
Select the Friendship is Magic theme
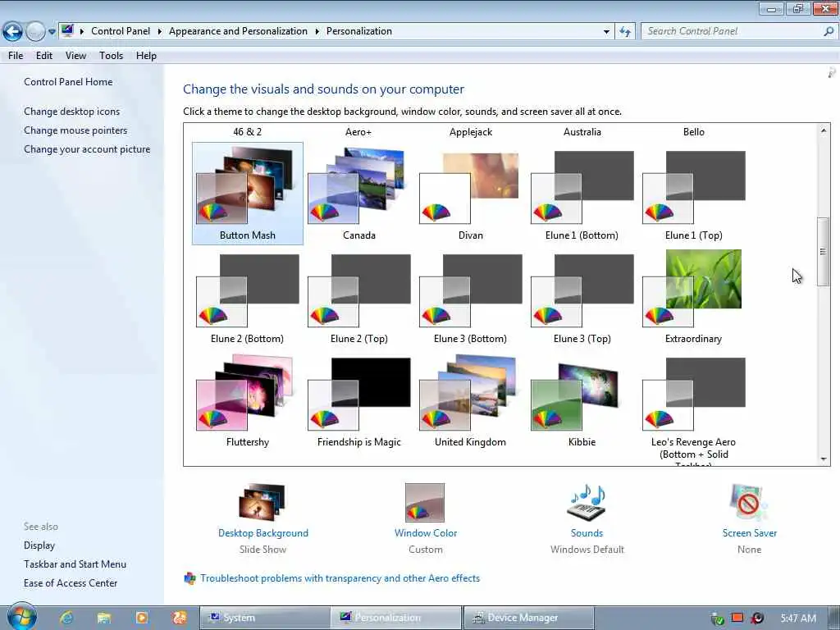click(x=359, y=400)
